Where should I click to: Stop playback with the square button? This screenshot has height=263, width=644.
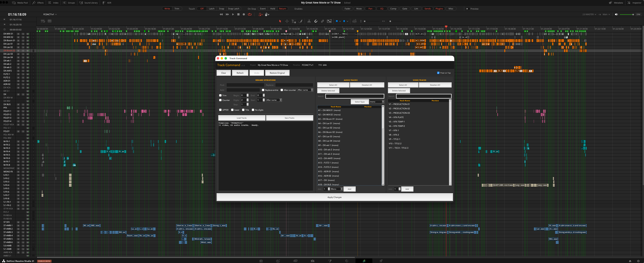pyautogui.click(x=239, y=14)
